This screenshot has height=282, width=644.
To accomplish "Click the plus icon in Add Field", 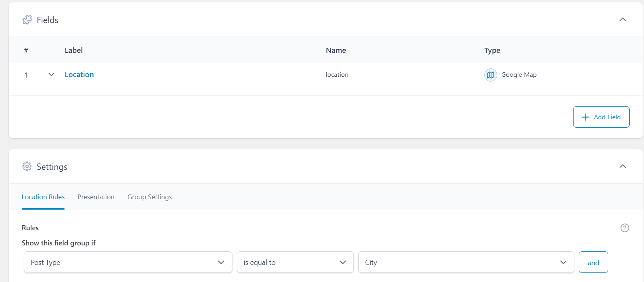I will (x=585, y=117).
